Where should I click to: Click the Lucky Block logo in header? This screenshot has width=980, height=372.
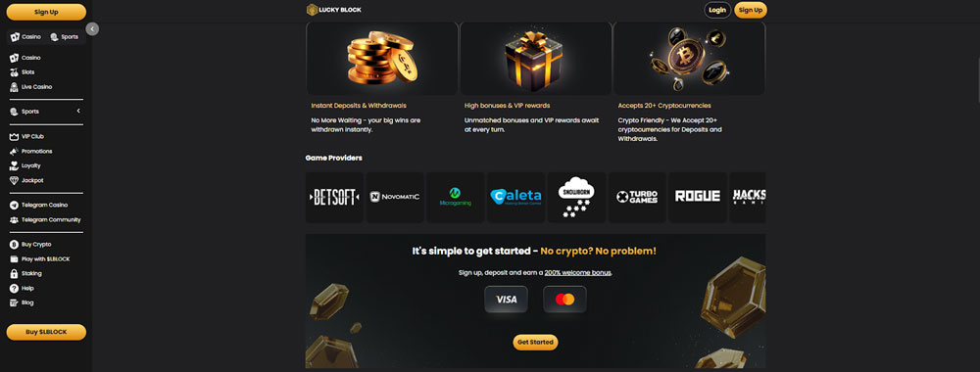(334, 10)
